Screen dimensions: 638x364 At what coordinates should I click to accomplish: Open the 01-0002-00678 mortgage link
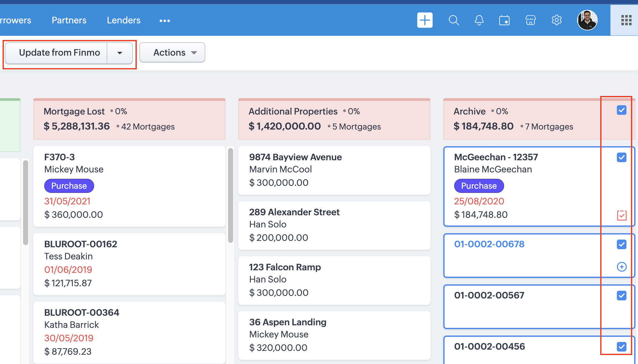click(489, 244)
